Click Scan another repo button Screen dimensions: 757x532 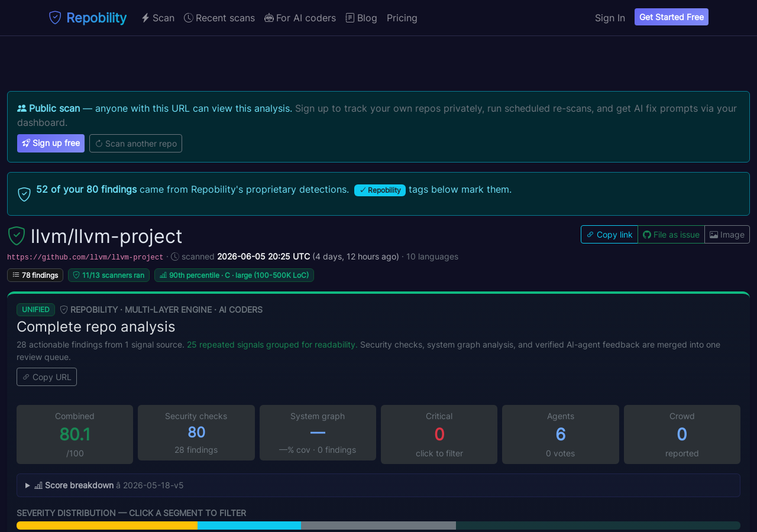[x=135, y=143]
